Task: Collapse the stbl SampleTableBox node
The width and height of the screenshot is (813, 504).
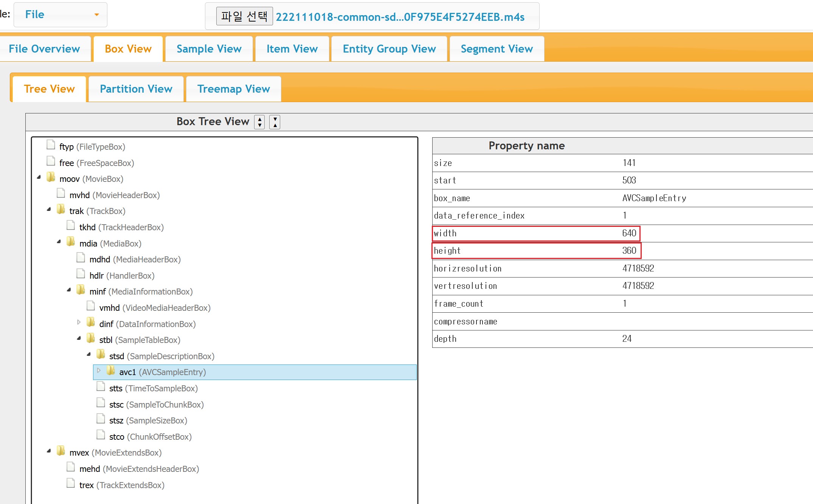Action: [79, 339]
